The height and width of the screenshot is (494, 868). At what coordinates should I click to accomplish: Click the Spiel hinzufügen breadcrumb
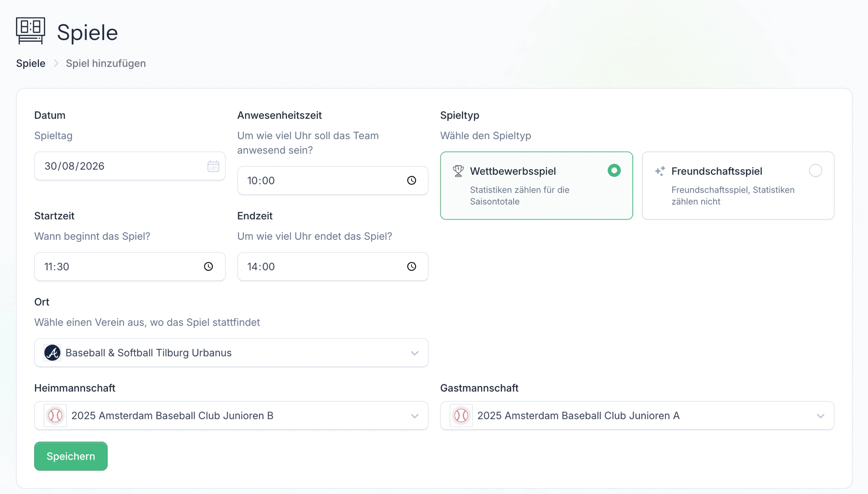(106, 64)
